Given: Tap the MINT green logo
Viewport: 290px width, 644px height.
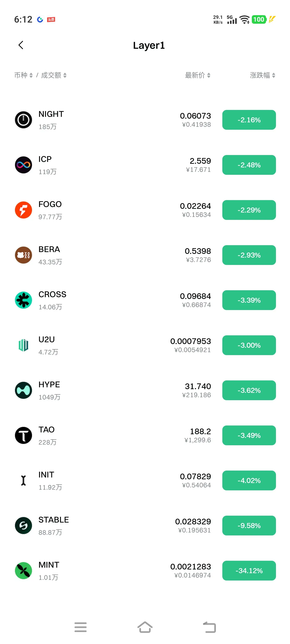Looking at the screenshot, I should click(x=23, y=570).
